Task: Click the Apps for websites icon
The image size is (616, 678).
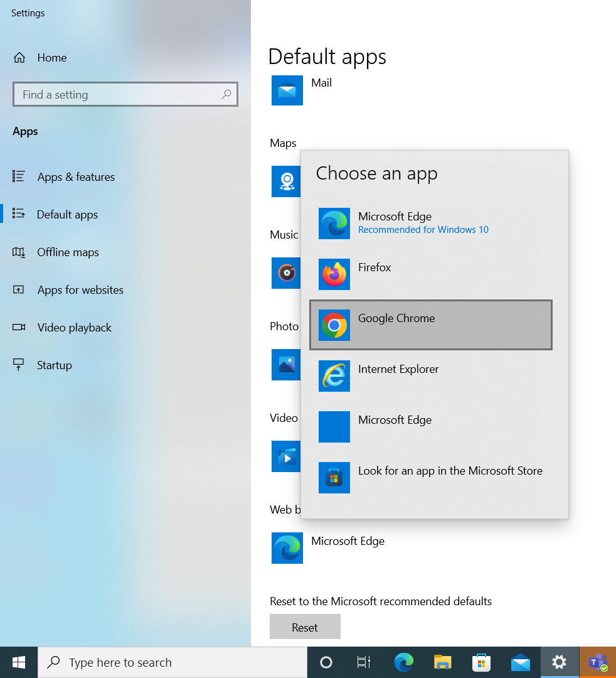Action: pyautogui.click(x=19, y=289)
